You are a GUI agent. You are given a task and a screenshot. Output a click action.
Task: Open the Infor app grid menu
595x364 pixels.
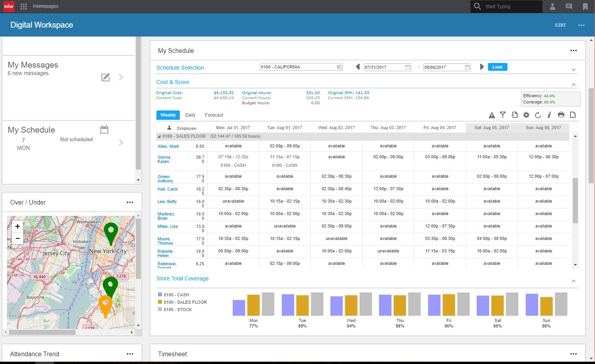pyautogui.click(x=24, y=7)
